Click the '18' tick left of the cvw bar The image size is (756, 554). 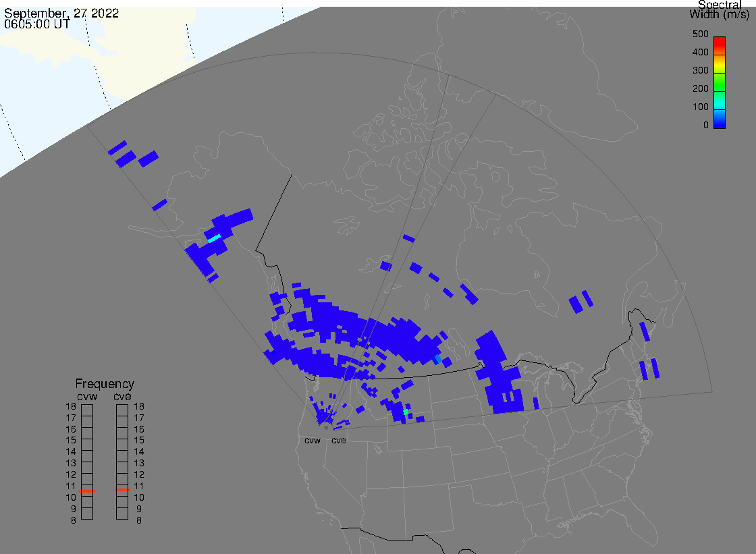71,406
